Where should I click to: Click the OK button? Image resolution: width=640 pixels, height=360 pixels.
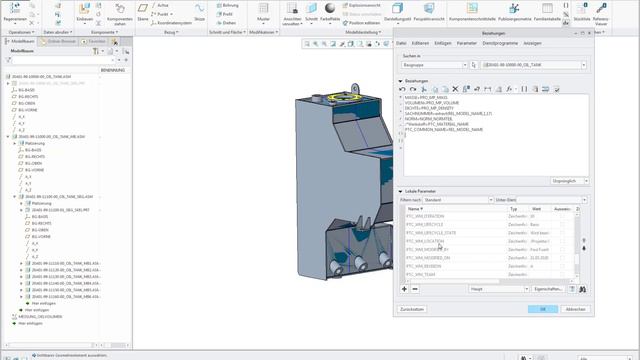543,309
